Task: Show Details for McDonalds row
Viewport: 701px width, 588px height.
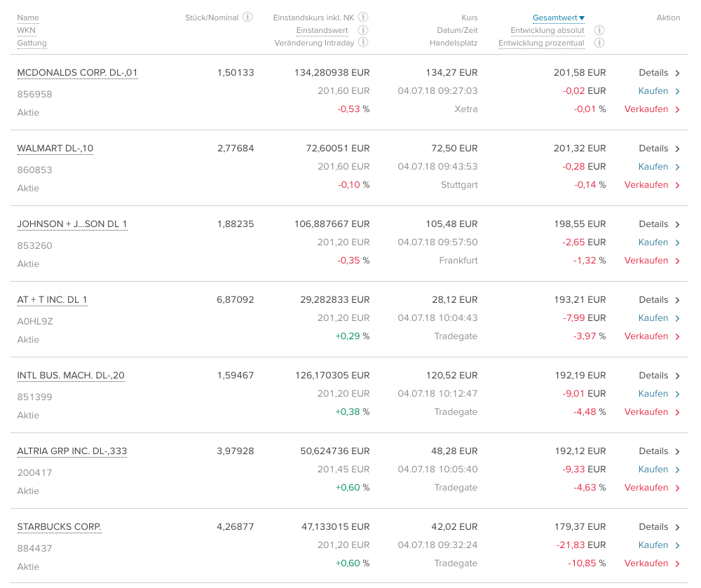Action: tap(660, 73)
